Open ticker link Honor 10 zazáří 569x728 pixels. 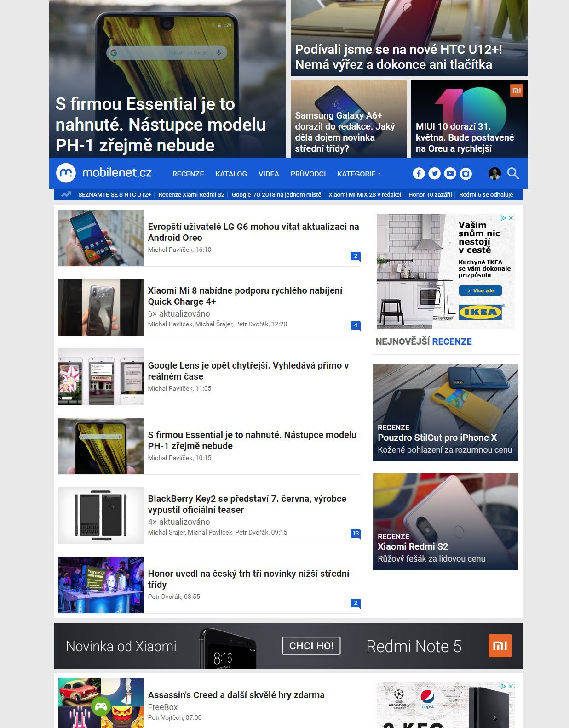coord(430,194)
